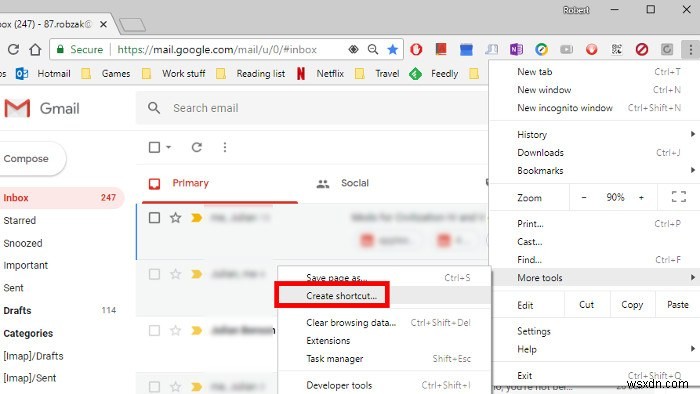The width and height of the screenshot is (700, 394).
Task: Click the gray video camera extension icon
Action: [567, 49]
